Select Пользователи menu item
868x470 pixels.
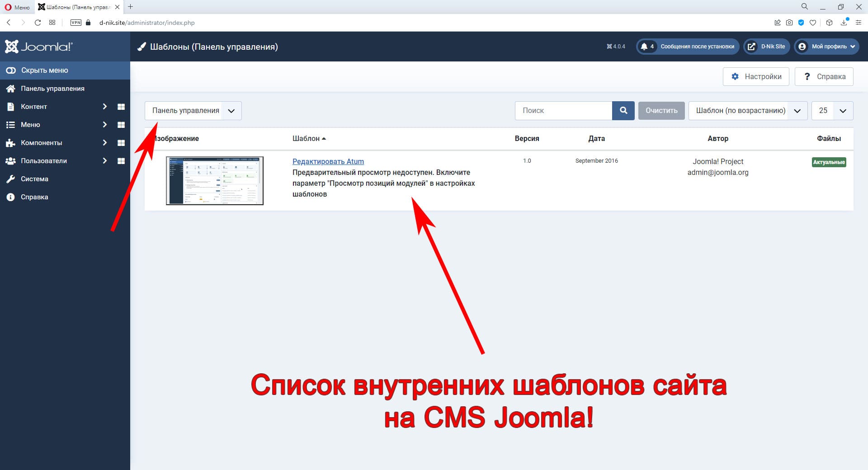44,161
